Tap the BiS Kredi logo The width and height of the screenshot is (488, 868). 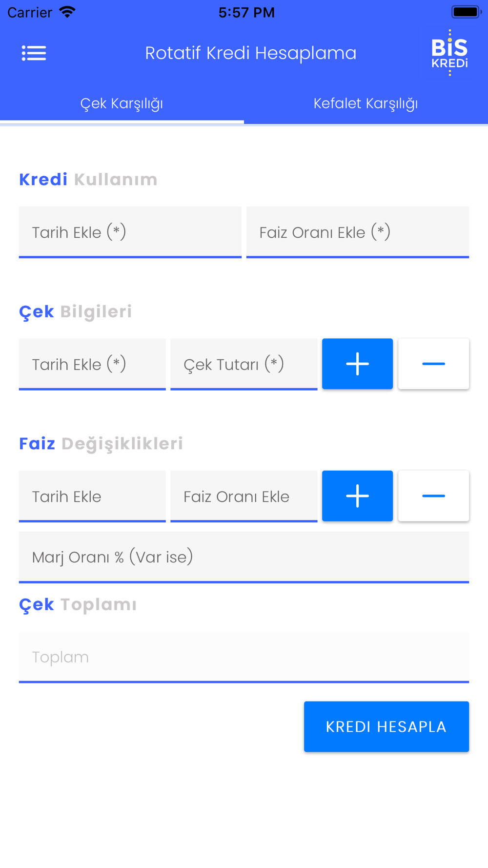(449, 53)
